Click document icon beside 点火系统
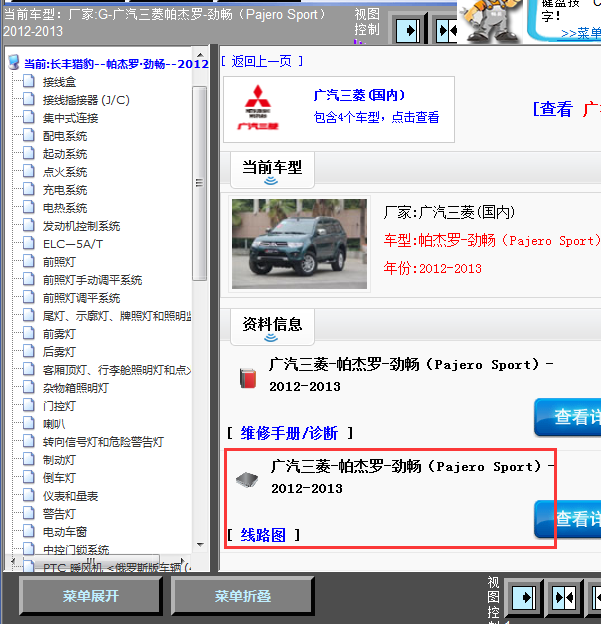Image resolution: width=601 pixels, height=624 pixels. point(29,171)
